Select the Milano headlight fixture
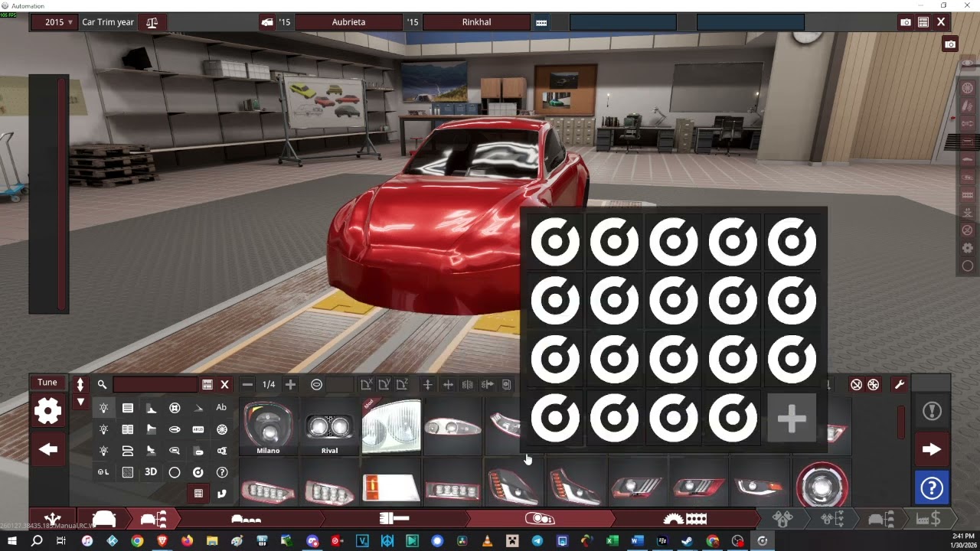The image size is (980, 551). pyautogui.click(x=268, y=428)
